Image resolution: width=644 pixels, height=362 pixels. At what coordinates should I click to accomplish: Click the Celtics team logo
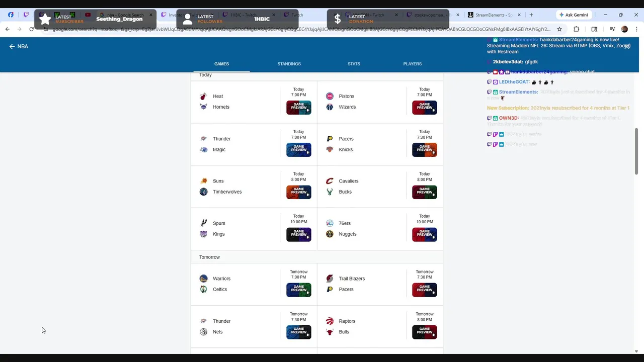[203, 289]
